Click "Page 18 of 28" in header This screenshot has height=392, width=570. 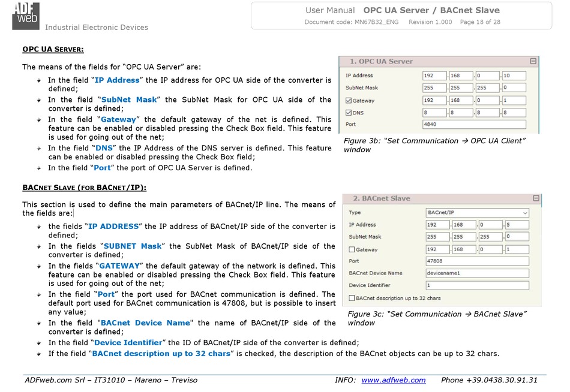tap(480, 22)
